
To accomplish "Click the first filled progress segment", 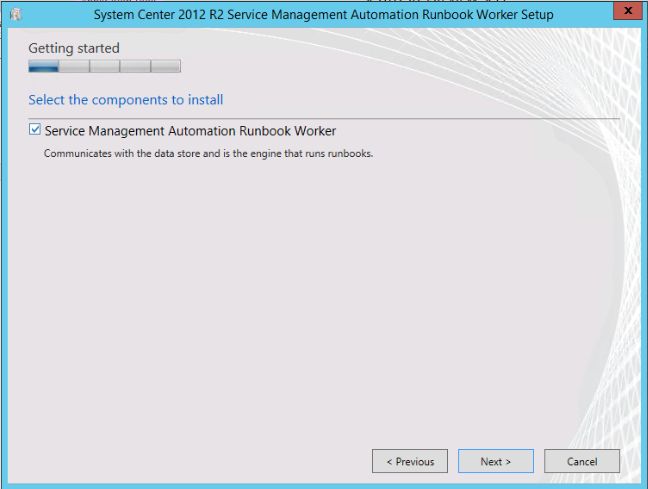I will (44, 67).
